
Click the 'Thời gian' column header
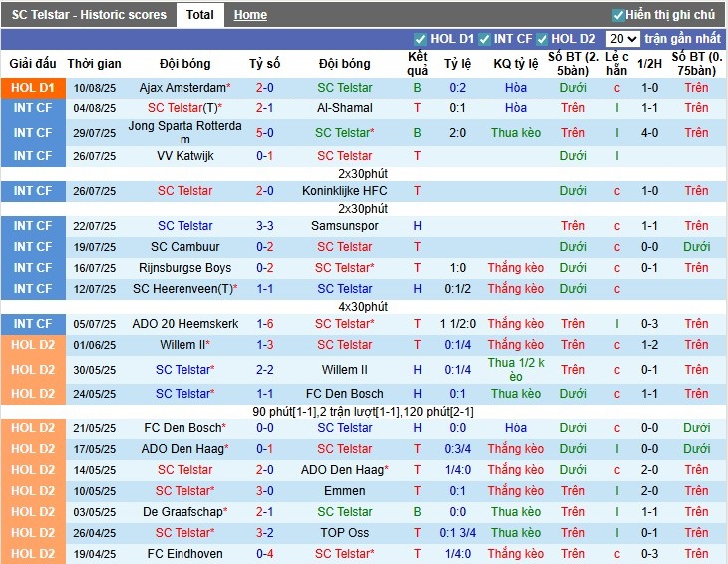pyautogui.click(x=95, y=64)
